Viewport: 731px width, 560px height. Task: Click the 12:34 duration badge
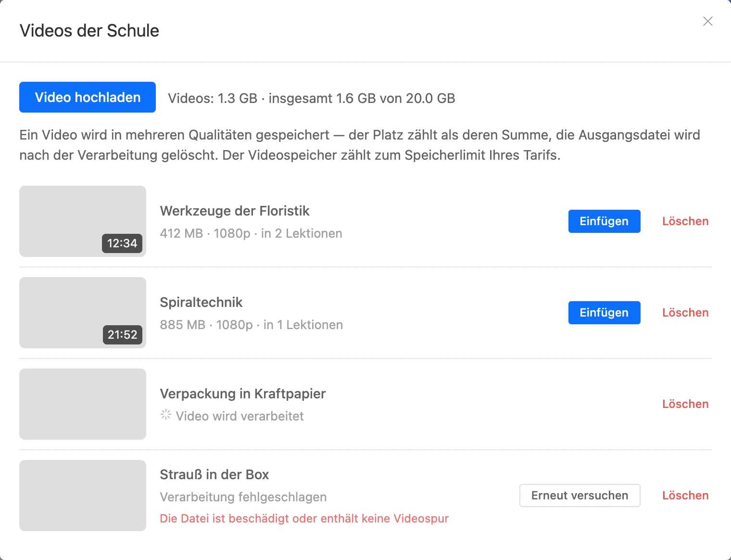[x=122, y=243]
